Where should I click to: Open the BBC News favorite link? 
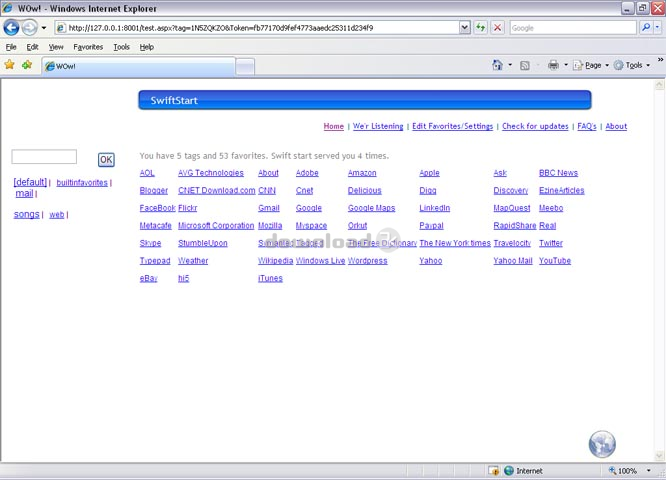point(558,173)
